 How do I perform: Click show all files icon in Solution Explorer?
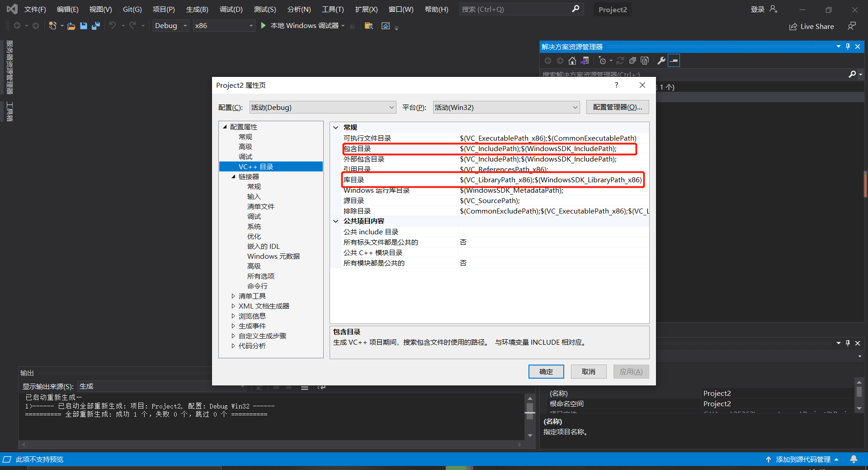(x=645, y=61)
